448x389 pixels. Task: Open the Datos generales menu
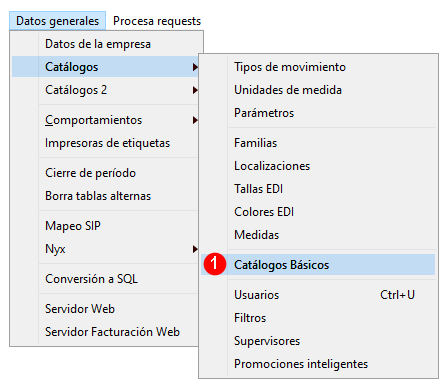[58, 21]
